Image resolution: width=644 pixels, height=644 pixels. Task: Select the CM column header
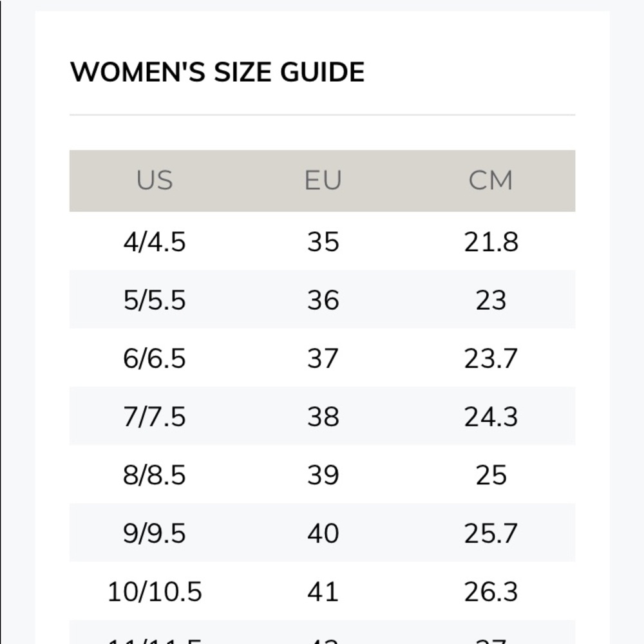491,180
